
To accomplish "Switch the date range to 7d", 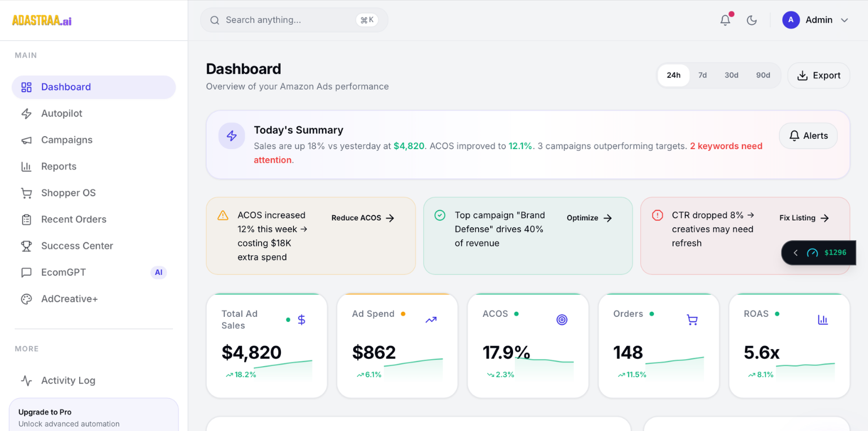I will tap(702, 75).
